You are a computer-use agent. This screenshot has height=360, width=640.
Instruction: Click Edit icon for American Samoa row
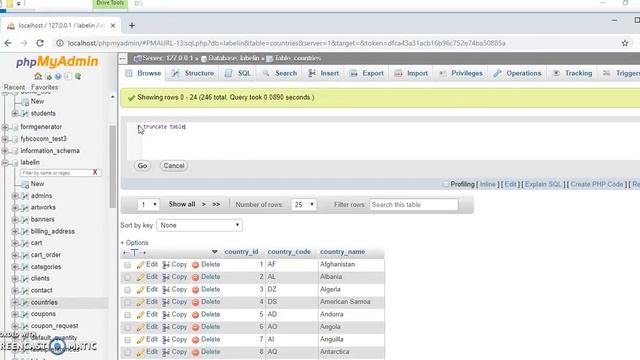point(141,302)
